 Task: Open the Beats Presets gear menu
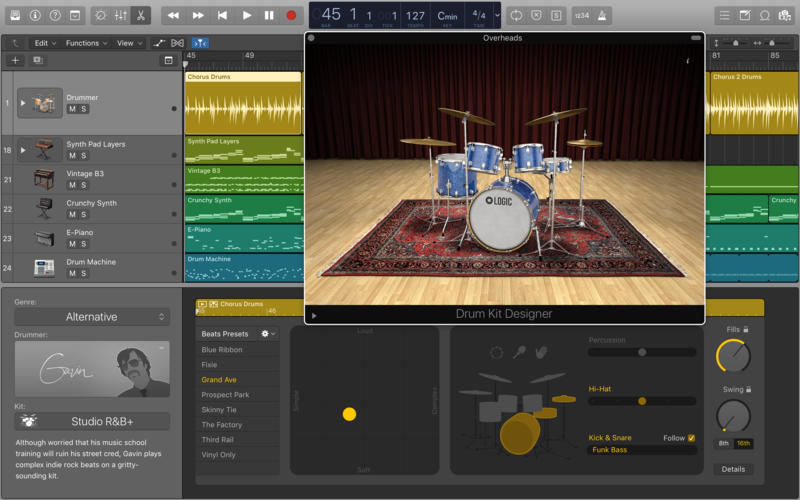point(266,334)
